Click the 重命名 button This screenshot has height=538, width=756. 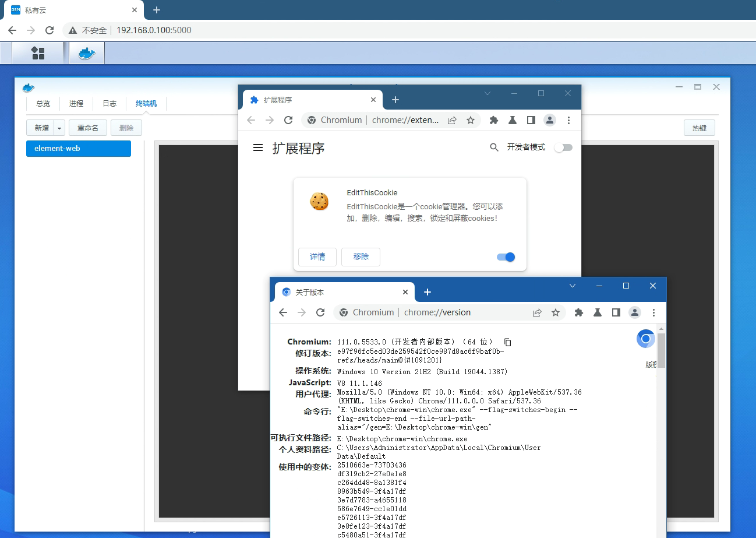[88, 128]
